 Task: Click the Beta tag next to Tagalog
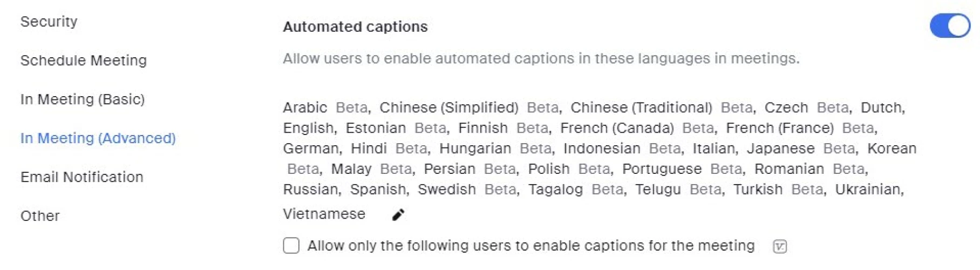608,190
